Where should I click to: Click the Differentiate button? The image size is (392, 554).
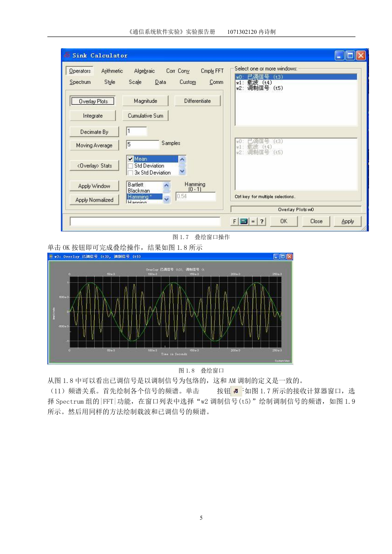(197, 101)
